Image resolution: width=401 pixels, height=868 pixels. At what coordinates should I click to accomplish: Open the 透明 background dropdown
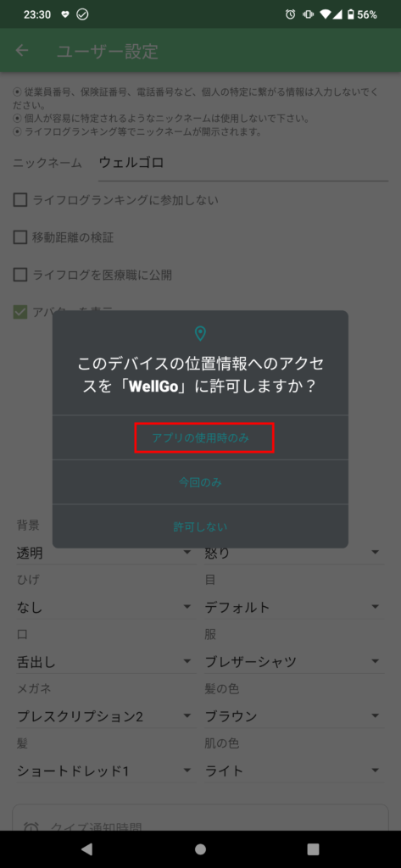click(x=104, y=553)
